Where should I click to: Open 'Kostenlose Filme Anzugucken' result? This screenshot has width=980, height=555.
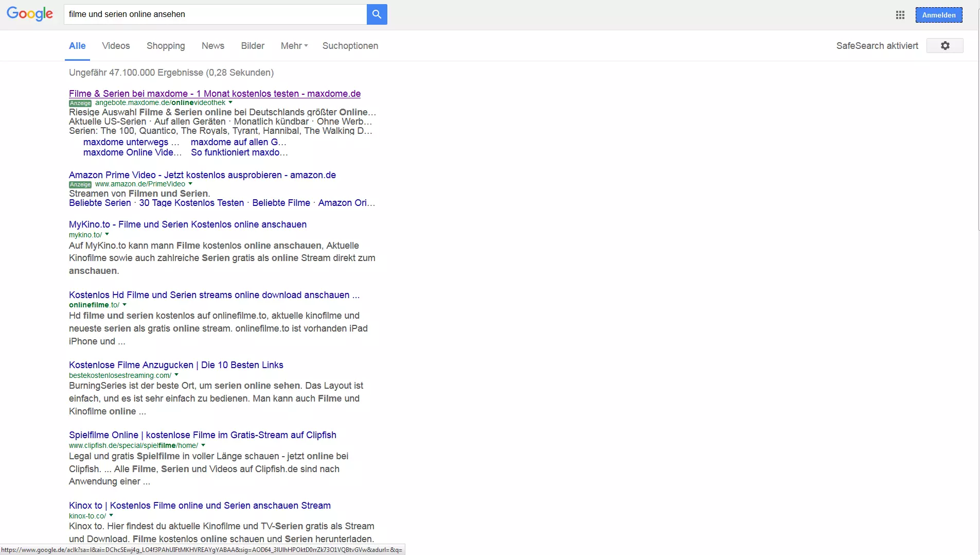176,365
